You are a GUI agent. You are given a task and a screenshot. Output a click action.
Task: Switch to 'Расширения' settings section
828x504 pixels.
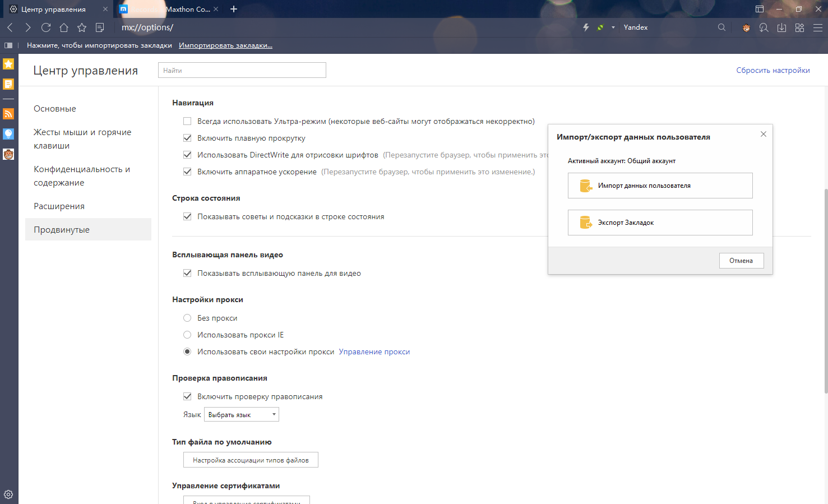(59, 206)
